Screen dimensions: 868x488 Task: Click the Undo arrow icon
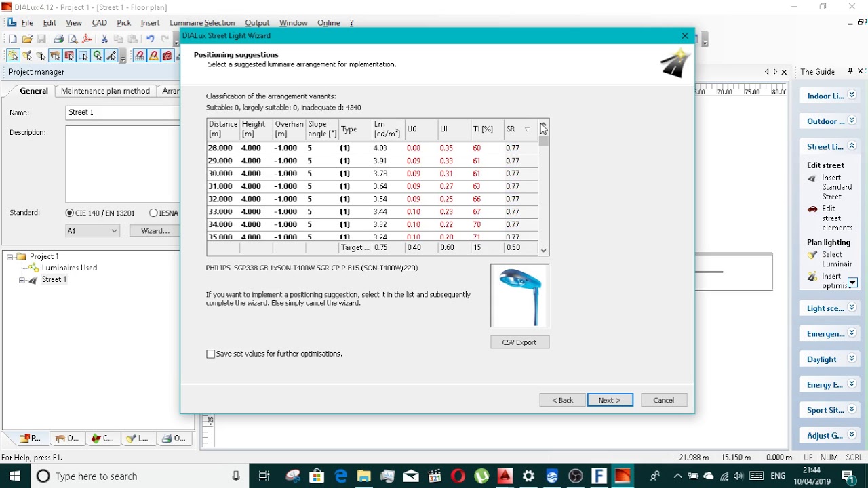(150, 39)
